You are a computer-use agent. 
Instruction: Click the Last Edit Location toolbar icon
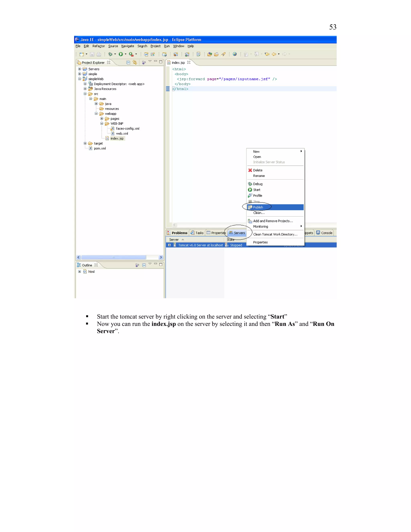(x=267, y=54)
